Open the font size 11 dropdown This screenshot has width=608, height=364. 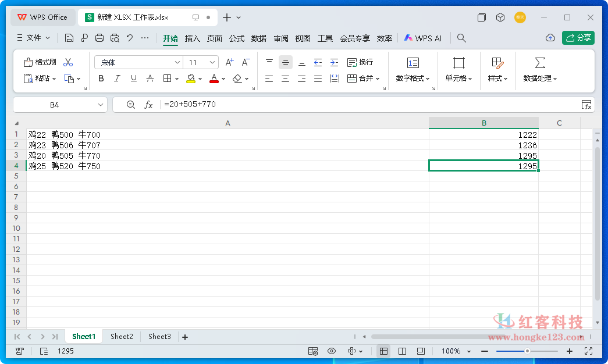click(x=212, y=62)
